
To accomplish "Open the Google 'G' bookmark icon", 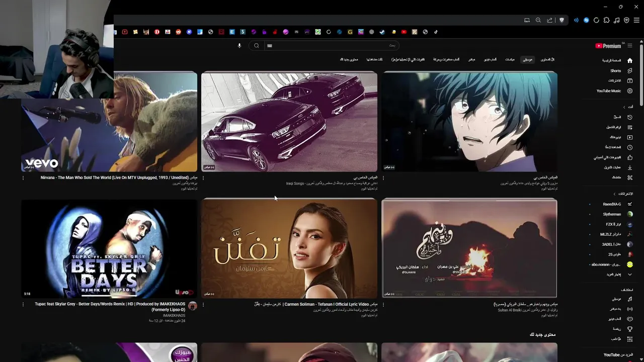I will [350, 32].
